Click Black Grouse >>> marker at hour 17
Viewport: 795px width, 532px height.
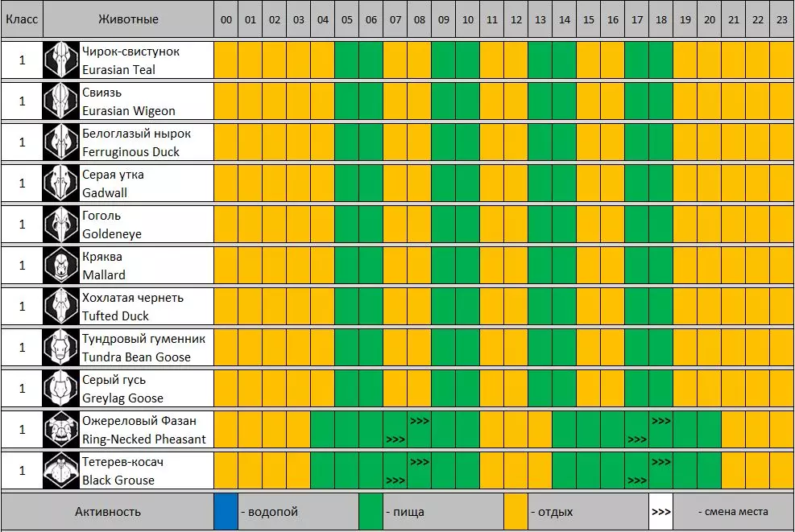pyautogui.click(x=637, y=480)
